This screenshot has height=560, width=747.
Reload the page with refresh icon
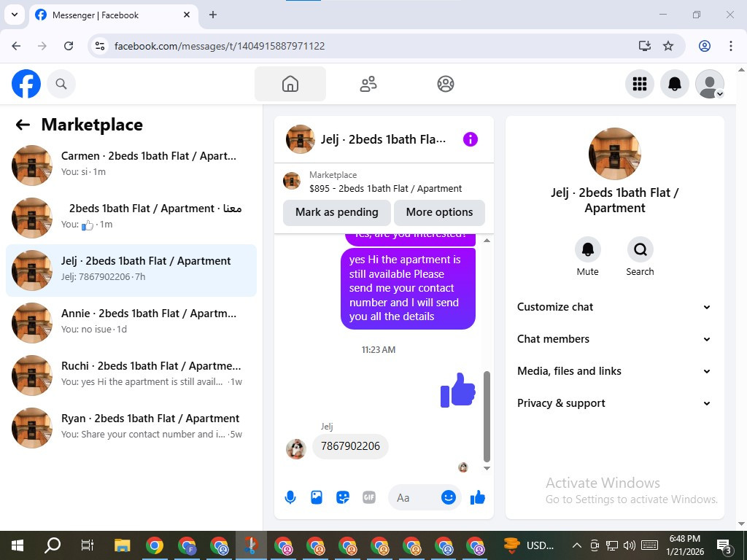(x=69, y=46)
